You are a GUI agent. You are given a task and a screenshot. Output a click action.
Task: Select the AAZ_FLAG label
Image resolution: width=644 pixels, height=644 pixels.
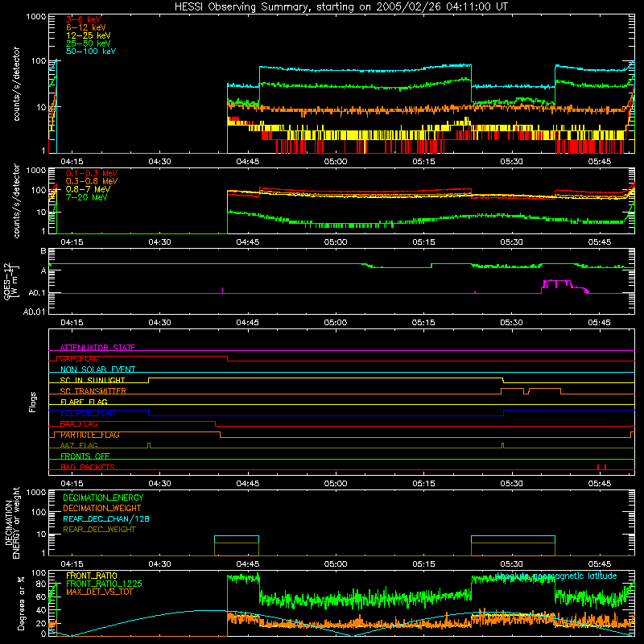click(79, 445)
